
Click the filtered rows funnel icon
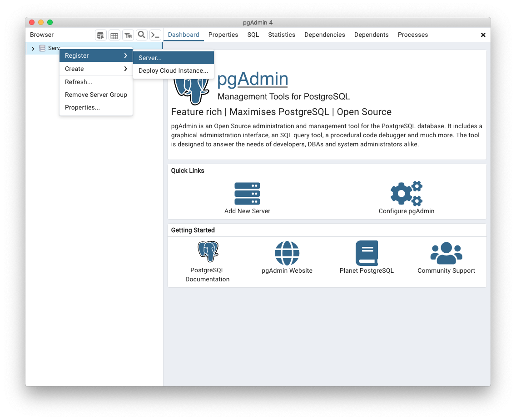point(128,35)
